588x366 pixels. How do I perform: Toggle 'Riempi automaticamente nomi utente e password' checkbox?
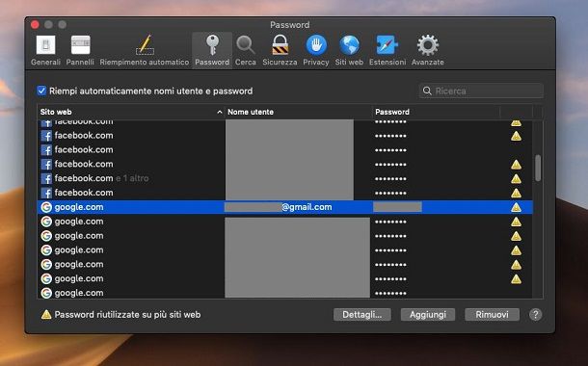(x=41, y=91)
